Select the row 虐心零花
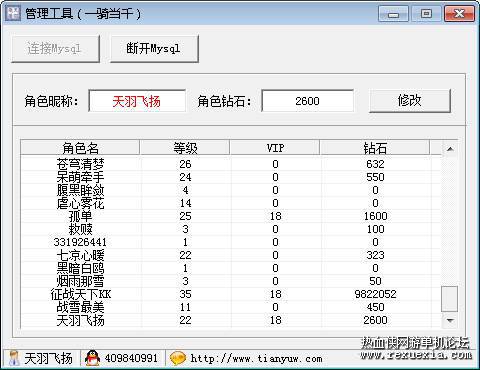The image size is (480, 370). pyautogui.click(x=231, y=203)
